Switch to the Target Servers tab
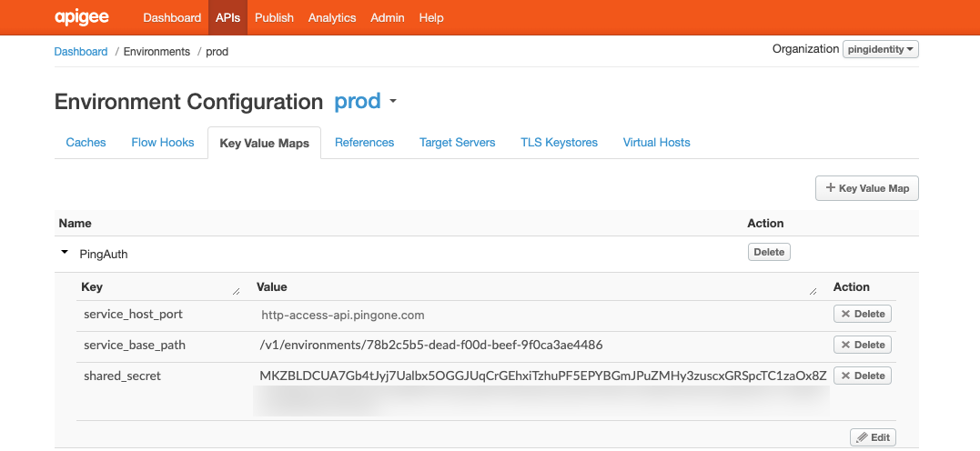 pyautogui.click(x=457, y=142)
